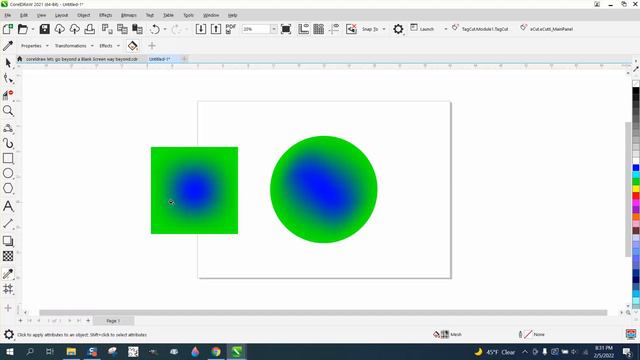Open the Options gear in top toolbar
Image resolution: width=640 pixels, height=360 pixels.
pos(398,29)
